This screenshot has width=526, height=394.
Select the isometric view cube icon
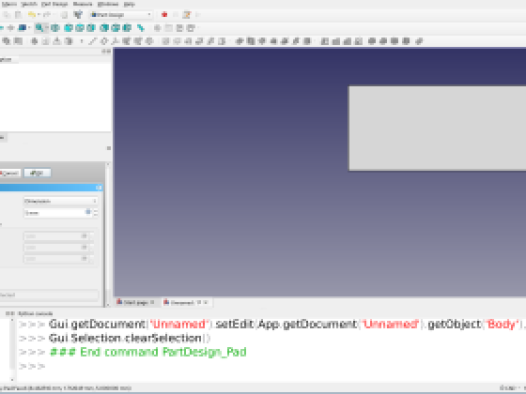coord(55,28)
